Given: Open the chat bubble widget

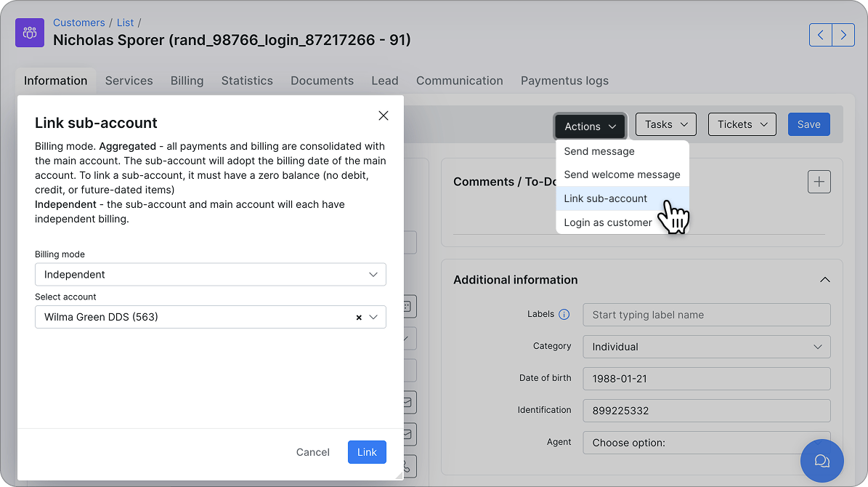Looking at the screenshot, I should coord(822,461).
